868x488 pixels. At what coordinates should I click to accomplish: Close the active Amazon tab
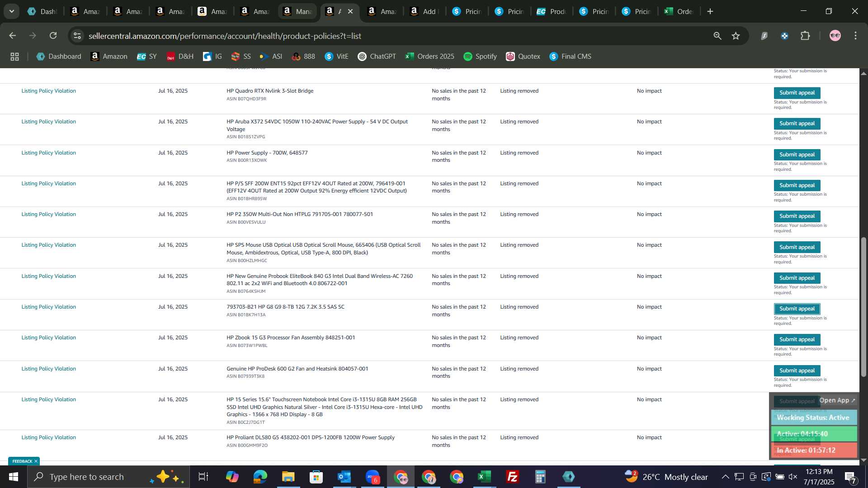(350, 11)
